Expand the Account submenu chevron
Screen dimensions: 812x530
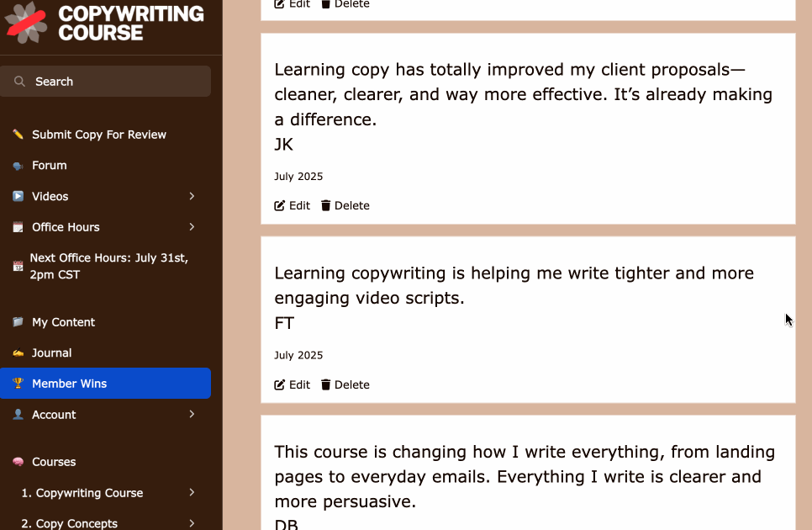(x=192, y=415)
